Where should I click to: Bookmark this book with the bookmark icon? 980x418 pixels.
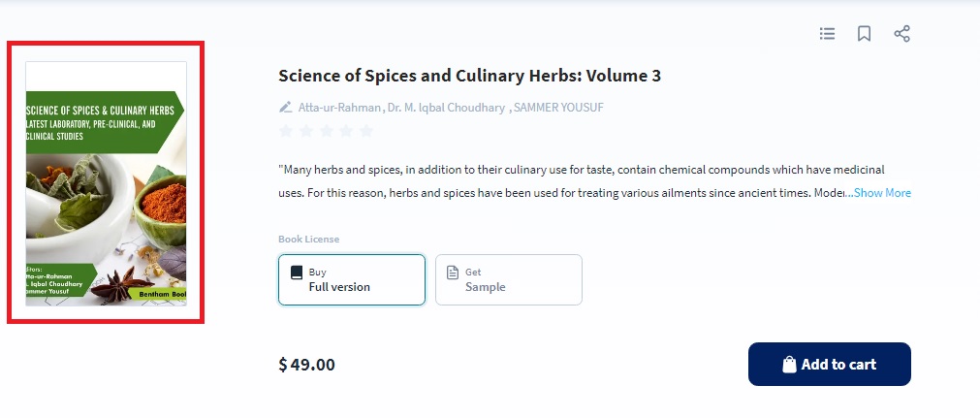pos(864,34)
